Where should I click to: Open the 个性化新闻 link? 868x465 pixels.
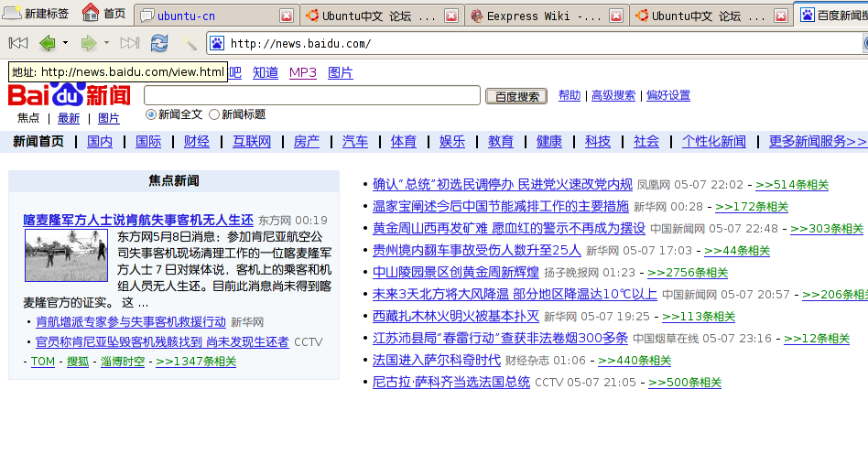(x=714, y=142)
